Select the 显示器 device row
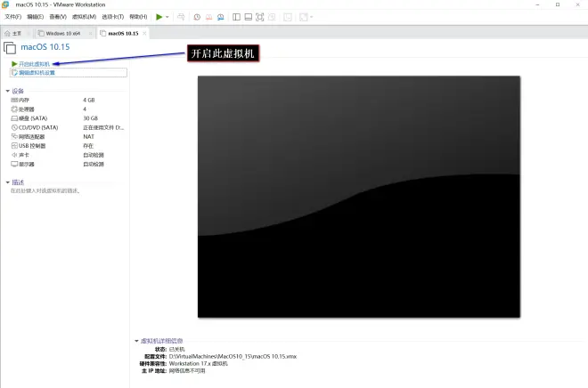This screenshot has height=388, width=588. click(x=68, y=164)
